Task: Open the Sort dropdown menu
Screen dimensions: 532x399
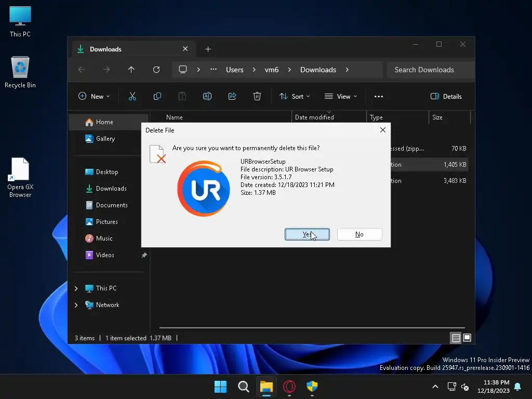Action: [x=295, y=96]
